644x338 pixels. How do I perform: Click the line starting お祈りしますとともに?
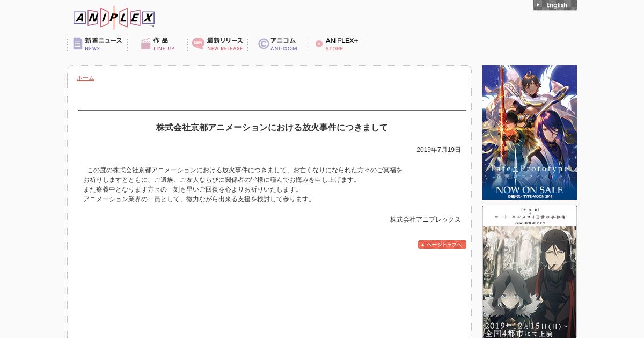pos(221,180)
